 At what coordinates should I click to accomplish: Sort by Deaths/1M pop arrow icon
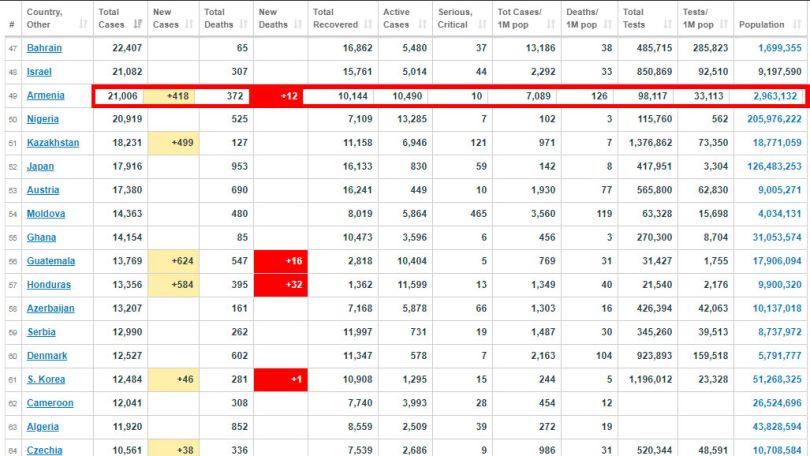[x=608, y=24]
